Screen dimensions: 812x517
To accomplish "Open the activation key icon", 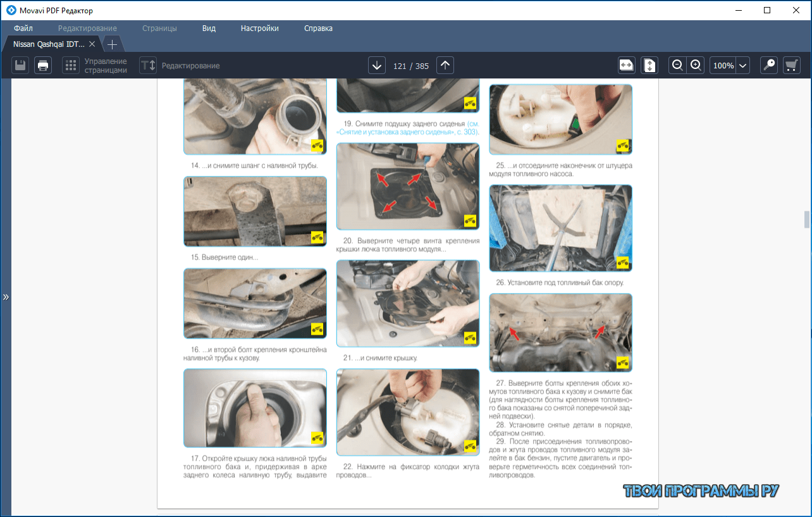I will [769, 65].
